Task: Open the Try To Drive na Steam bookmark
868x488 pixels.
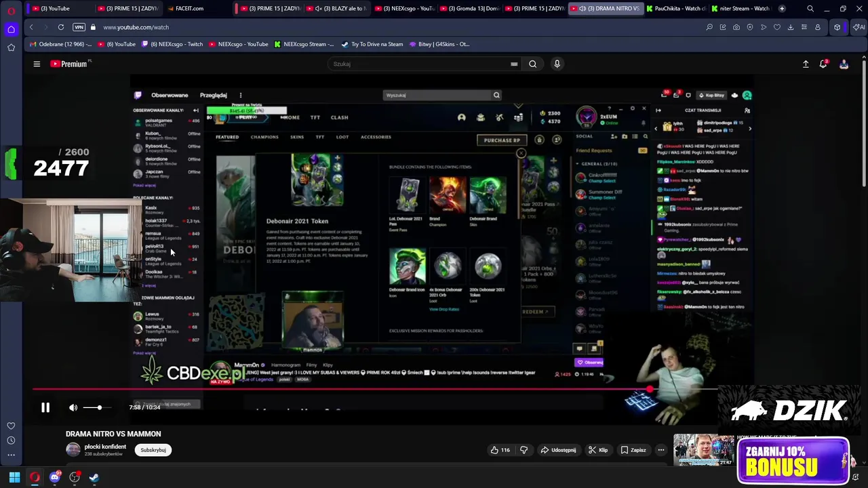Action: (x=372, y=44)
